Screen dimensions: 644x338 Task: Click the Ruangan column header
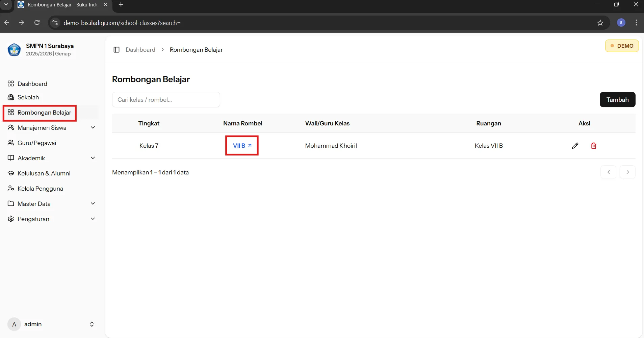point(489,123)
